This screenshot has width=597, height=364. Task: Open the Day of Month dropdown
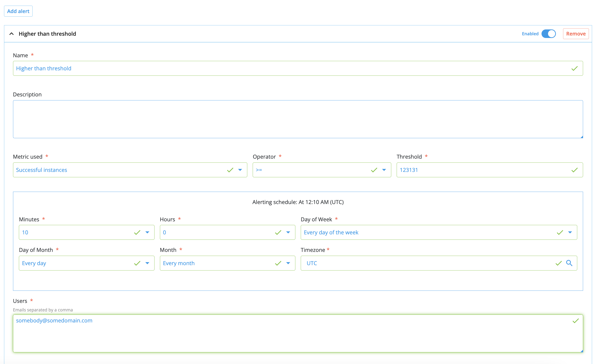coord(147,263)
